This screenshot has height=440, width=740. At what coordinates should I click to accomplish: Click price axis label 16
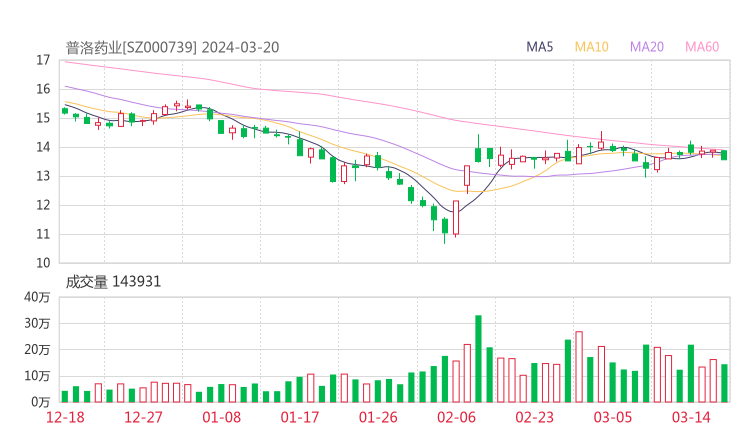coord(43,89)
